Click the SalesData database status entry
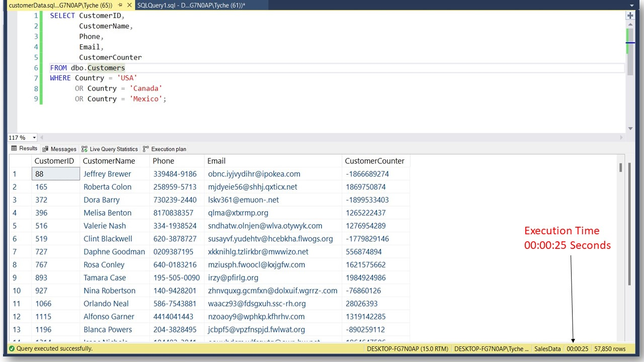644x362 pixels. pos(547,349)
